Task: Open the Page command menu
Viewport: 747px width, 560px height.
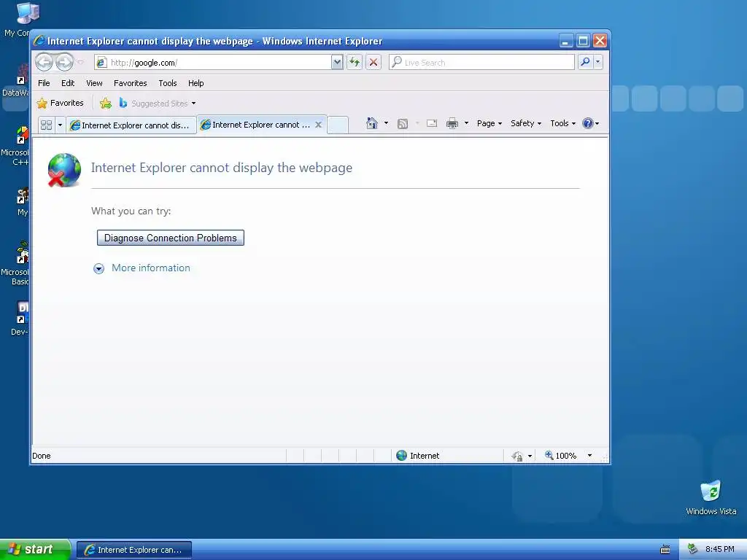Action: 489,123
